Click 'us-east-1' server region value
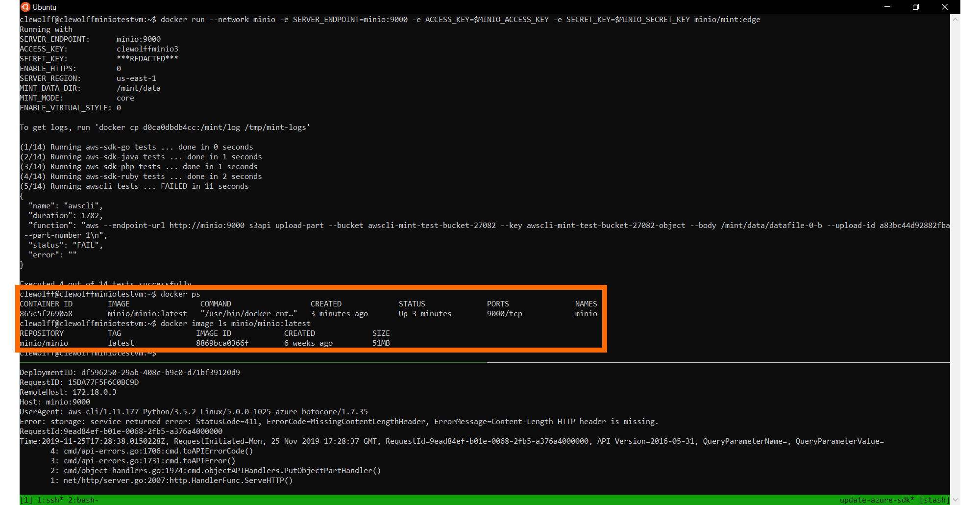The width and height of the screenshot is (980, 505). pos(136,78)
